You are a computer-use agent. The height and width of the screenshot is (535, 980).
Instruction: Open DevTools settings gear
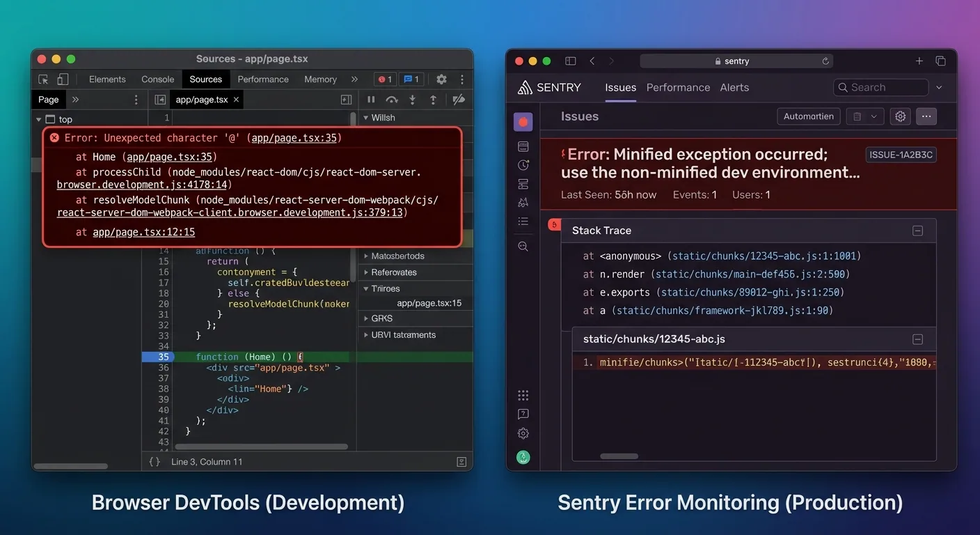coord(441,79)
